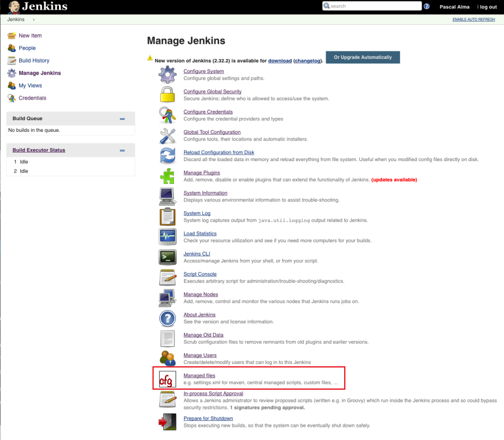Click the Load Statistics monitor icon
This screenshot has height=440, width=504.
[x=167, y=237]
